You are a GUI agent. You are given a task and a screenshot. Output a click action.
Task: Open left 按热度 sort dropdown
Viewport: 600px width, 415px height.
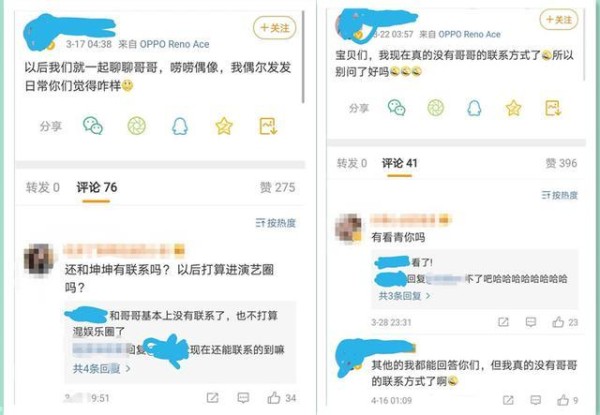(276, 223)
